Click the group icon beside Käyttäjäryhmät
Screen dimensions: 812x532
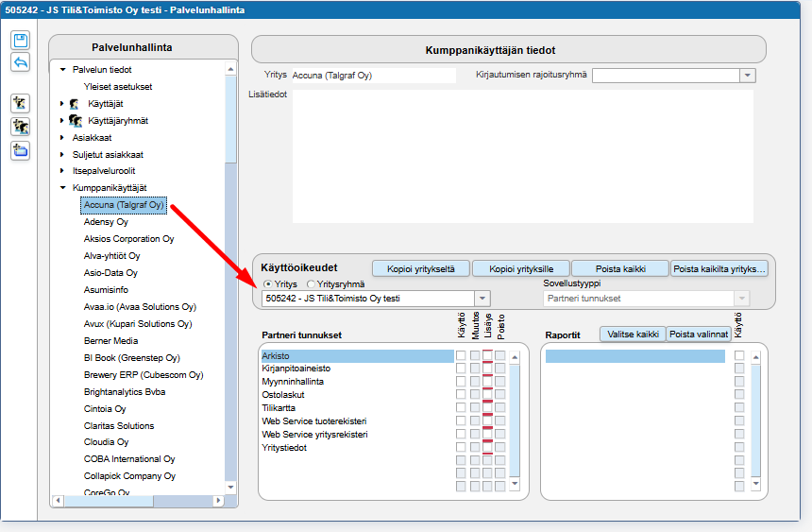[x=76, y=121]
